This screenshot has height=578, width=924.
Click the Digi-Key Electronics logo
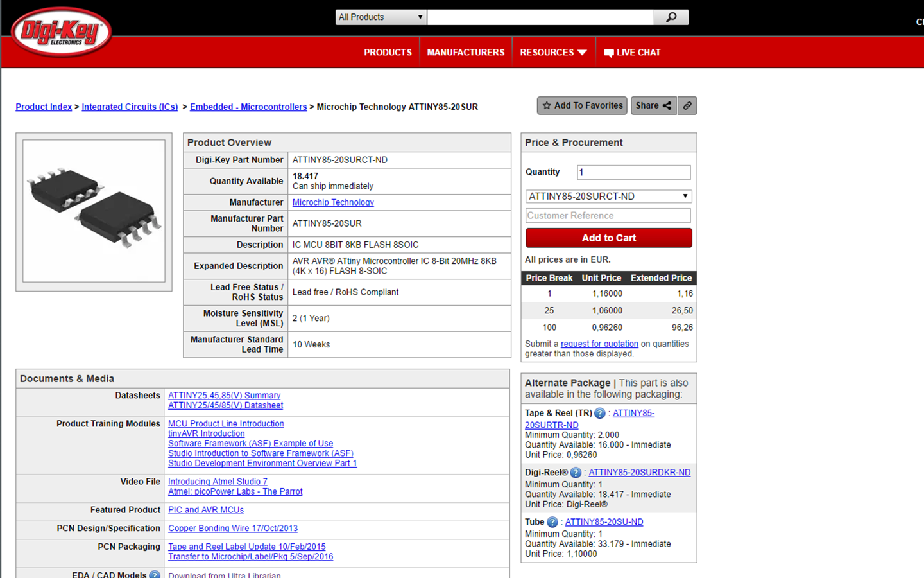click(62, 32)
